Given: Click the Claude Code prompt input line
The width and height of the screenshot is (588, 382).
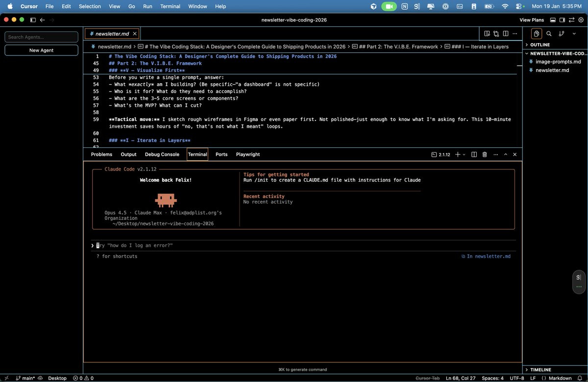Looking at the screenshot, I should (x=303, y=245).
